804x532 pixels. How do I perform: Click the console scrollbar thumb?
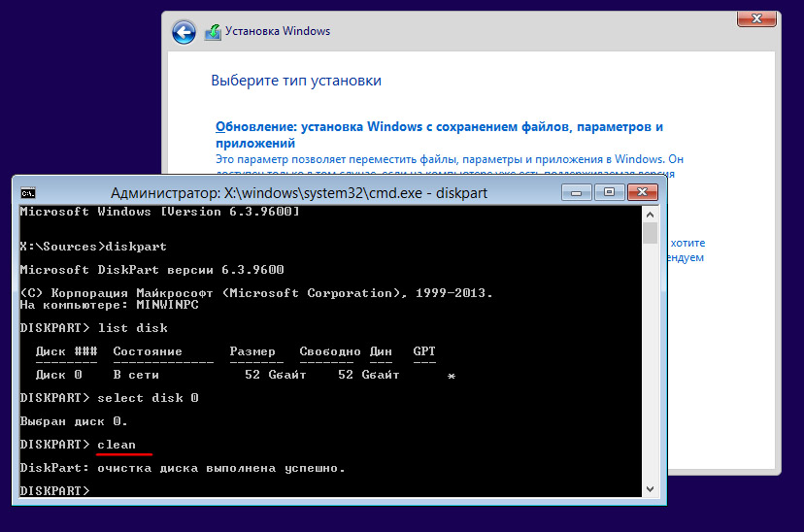tap(651, 233)
